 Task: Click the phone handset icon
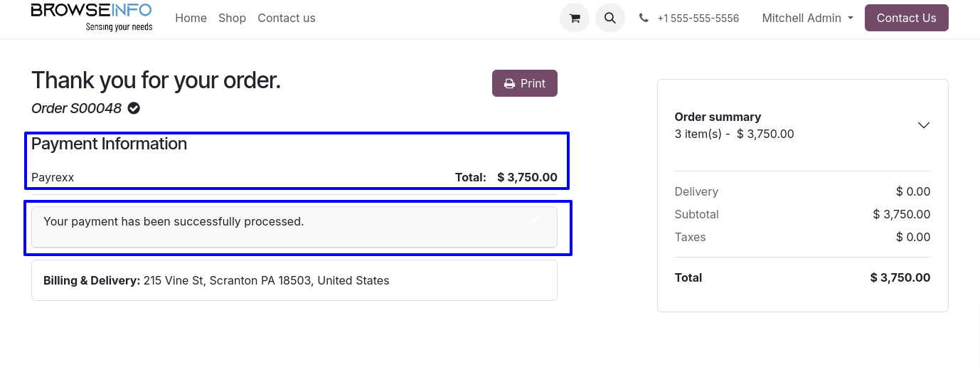point(644,18)
